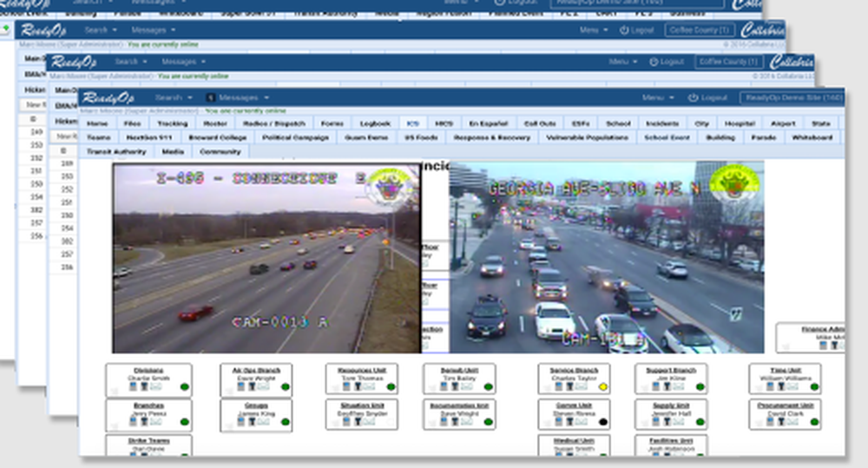Open the ReadyOp Demo Site selector box
868x468 pixels.
click(x=792, y=97)
